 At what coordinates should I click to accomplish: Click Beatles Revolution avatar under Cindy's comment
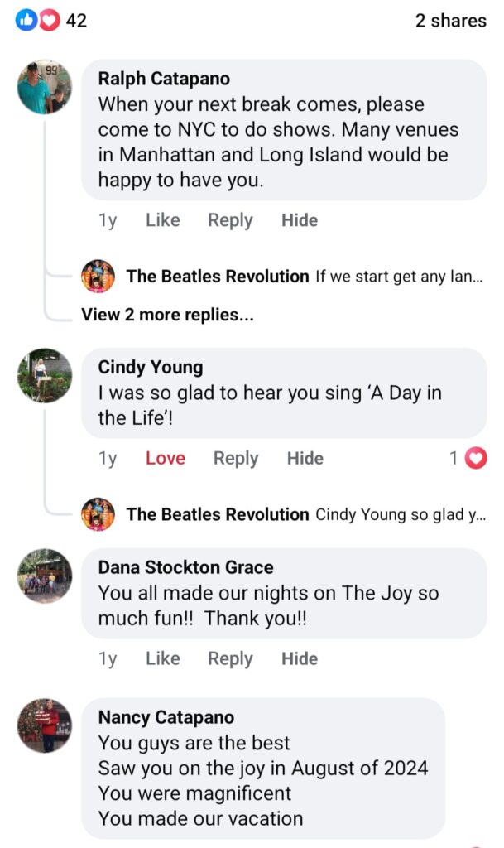click(98, 514)
